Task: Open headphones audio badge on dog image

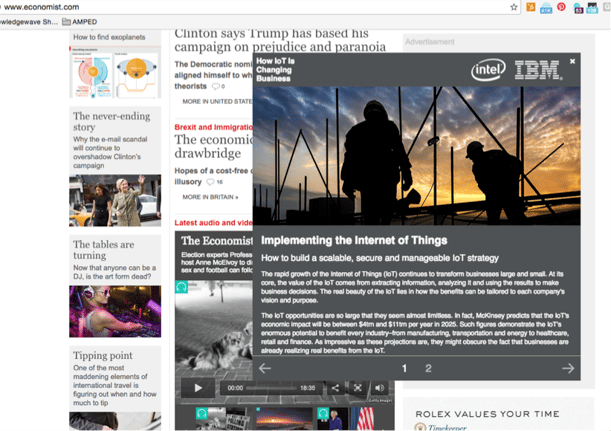Action: (x=181, y=287)
